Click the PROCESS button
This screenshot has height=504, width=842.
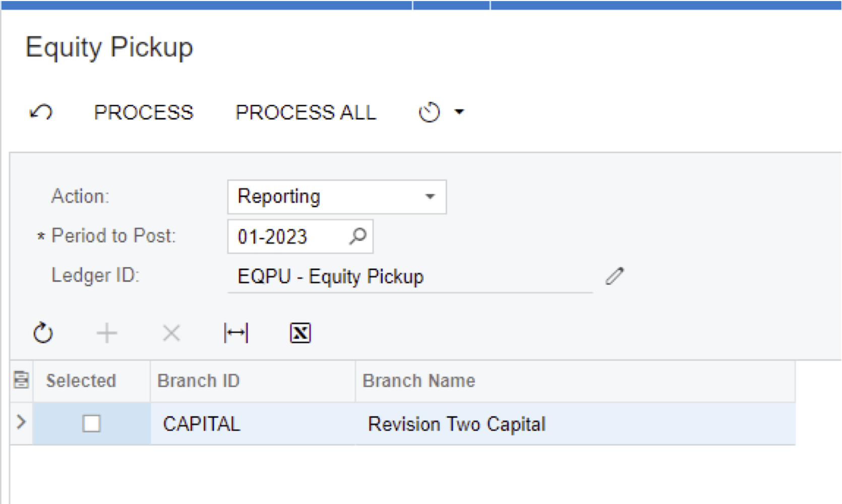click(143, 112)
